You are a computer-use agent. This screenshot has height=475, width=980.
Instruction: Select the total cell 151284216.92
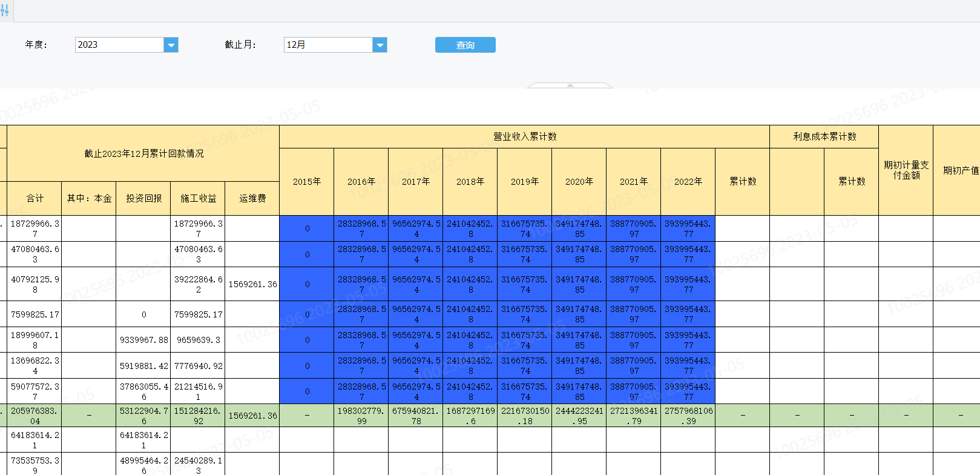pyautogui.click(x=198, y=416)
